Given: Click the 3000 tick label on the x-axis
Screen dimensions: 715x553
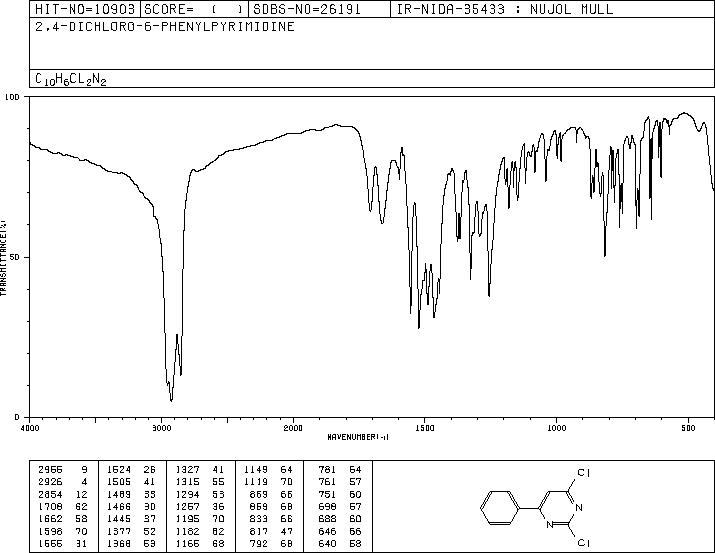Looking at the screenshot, I should (x=161, y=428).
